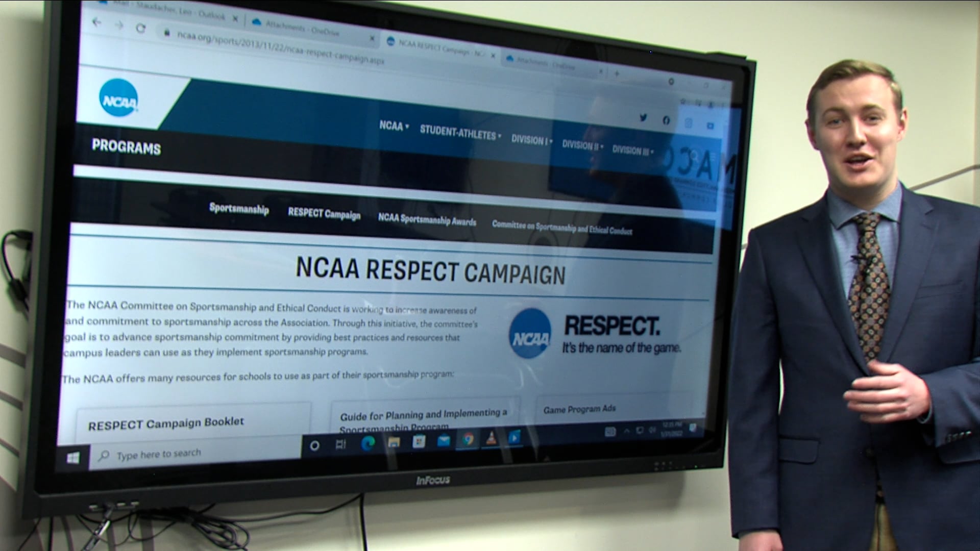Viewport: 980px width, 551px height.
Task: Click the Sportsmanship nav link
Action: tap(239, 209)
